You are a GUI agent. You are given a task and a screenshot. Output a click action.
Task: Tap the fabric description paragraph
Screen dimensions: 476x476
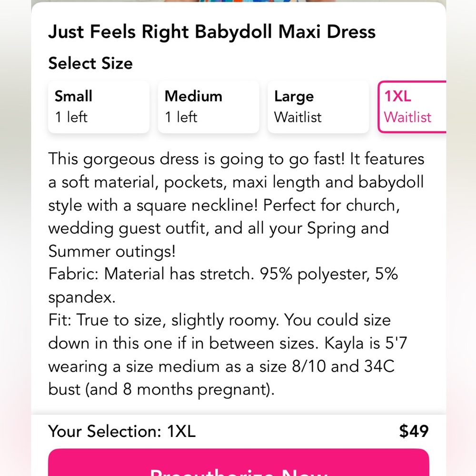(x=223, y=285)
